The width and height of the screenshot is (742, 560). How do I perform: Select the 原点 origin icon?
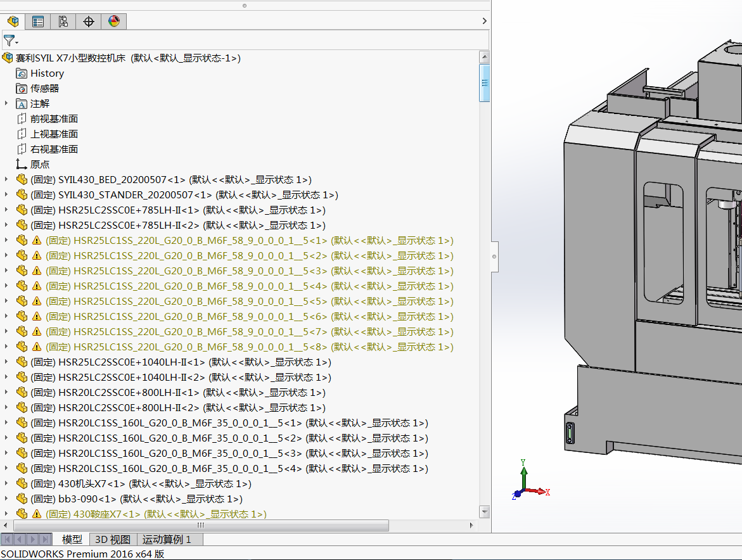tap(22, 164)
